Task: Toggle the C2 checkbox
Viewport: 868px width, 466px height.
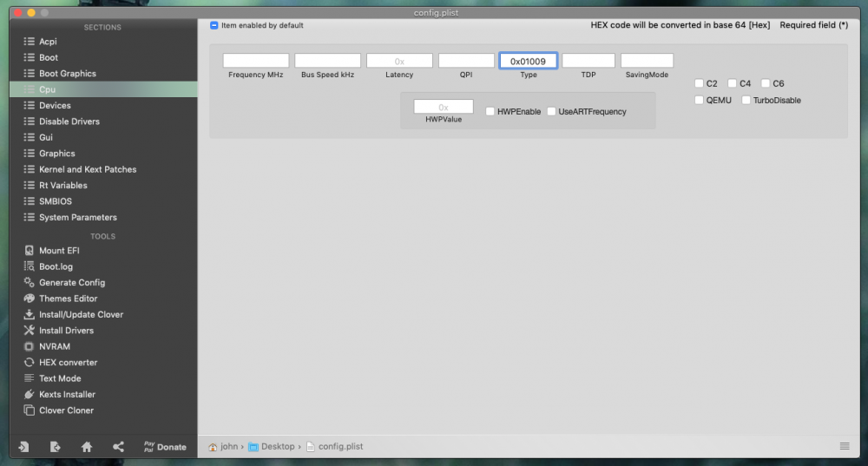Action: tap(699, 83)
